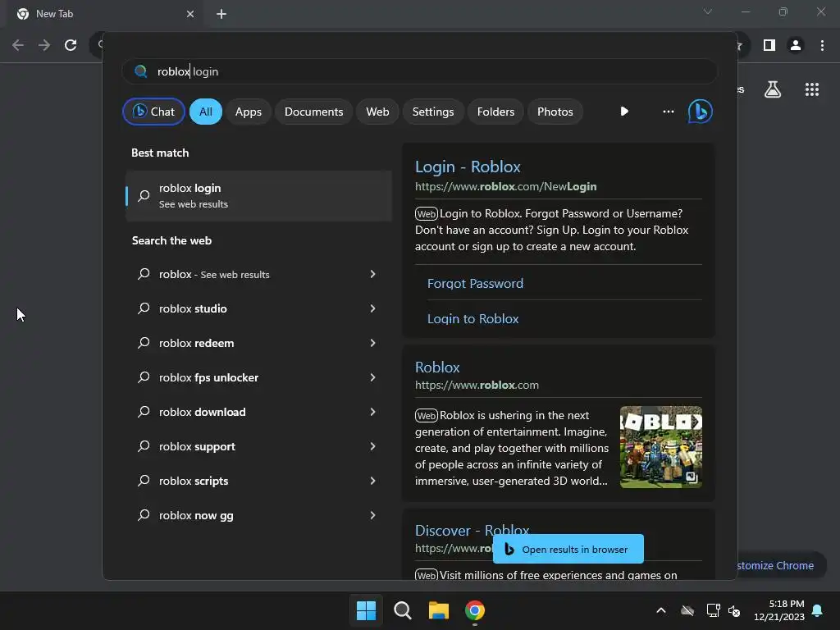Click the search magnifier icon in the search box
The width and height of the screenshot is (840, 630).
(141, 71)
